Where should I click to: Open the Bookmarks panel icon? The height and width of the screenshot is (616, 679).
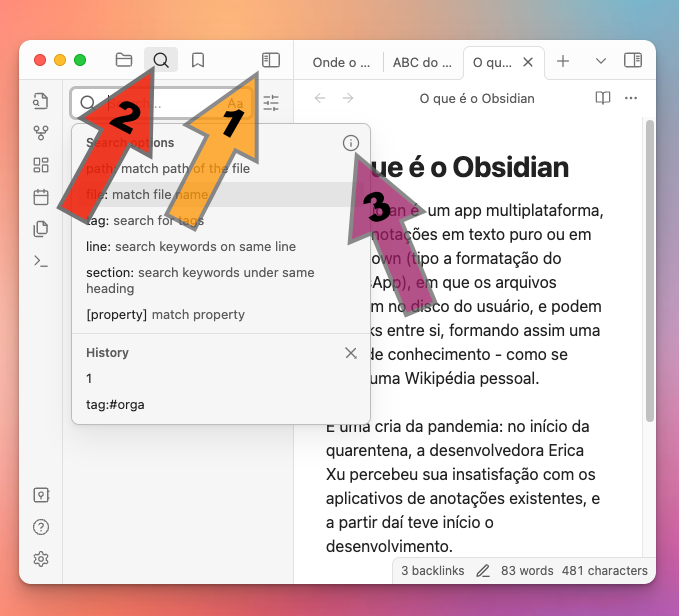pos(198,60)
